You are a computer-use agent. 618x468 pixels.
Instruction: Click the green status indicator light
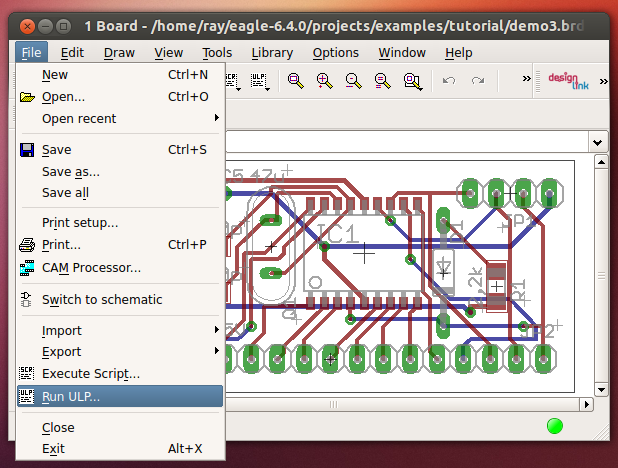pyautogui.click(x=555, y=426)
